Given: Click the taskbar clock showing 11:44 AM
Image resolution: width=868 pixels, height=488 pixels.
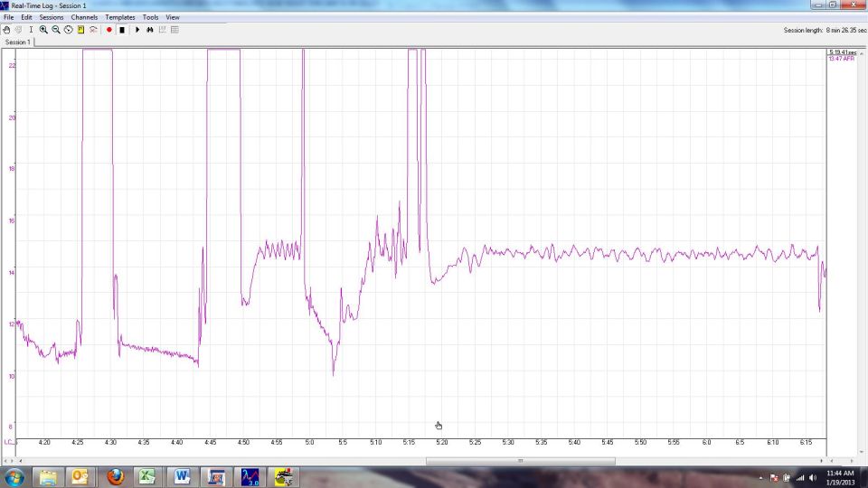Looking at the screenshot, I should point(840,477).
